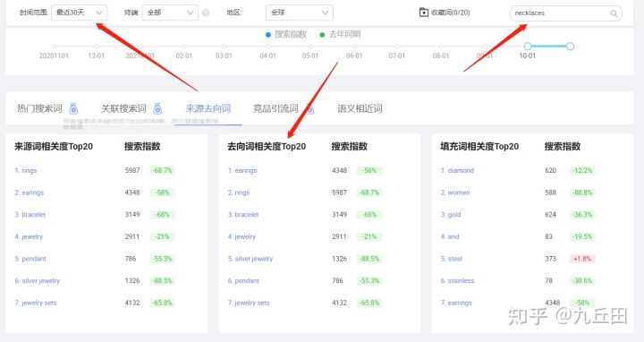Click the right end handle of the timeline range

[570, 46]
